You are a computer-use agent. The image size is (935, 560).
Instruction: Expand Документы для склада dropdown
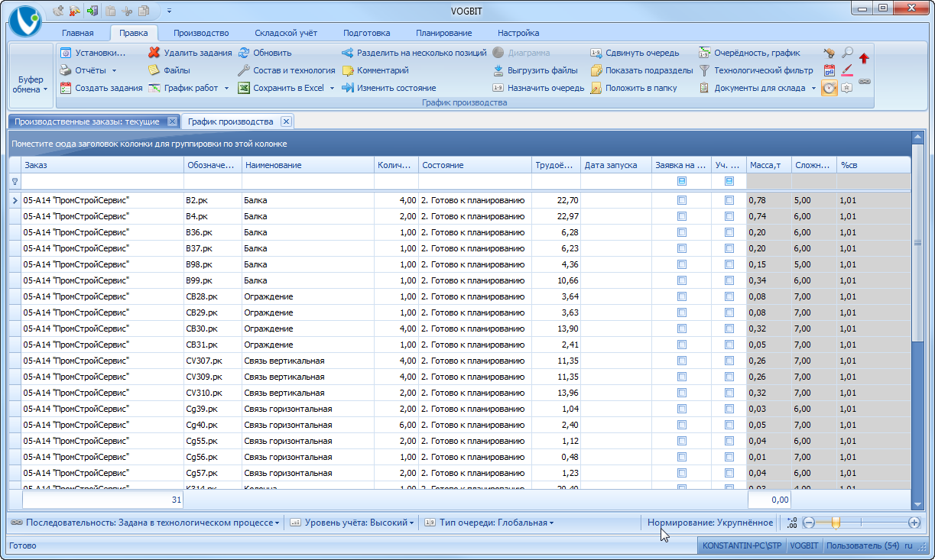[813, 88]
